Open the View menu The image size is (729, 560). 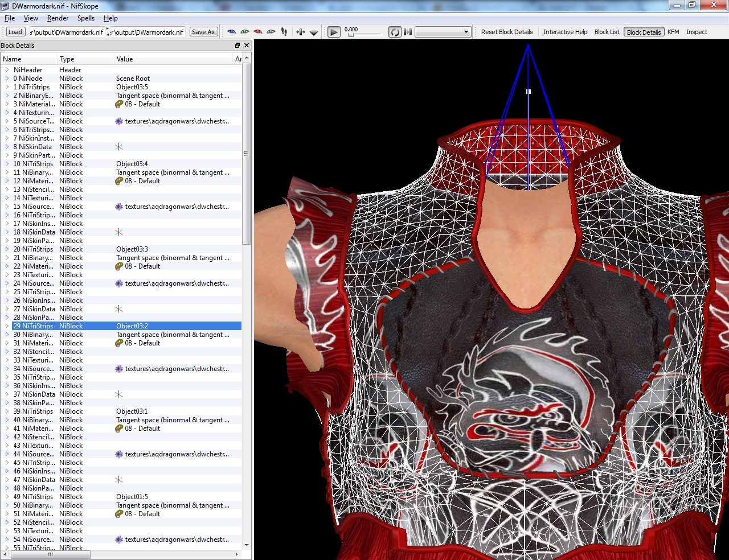click(31, 18)
